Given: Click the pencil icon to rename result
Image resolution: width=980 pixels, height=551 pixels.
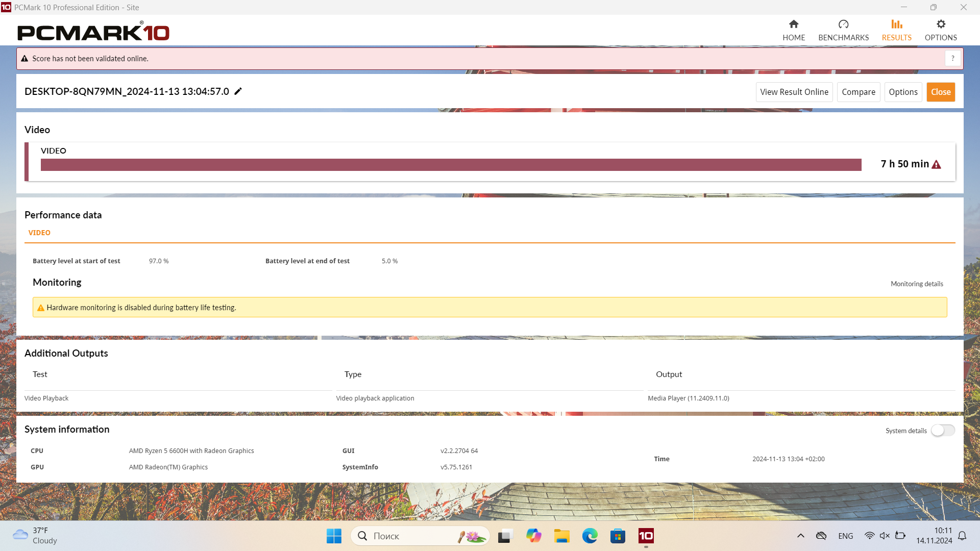Looking at the screenshot, I should point(238,91).
